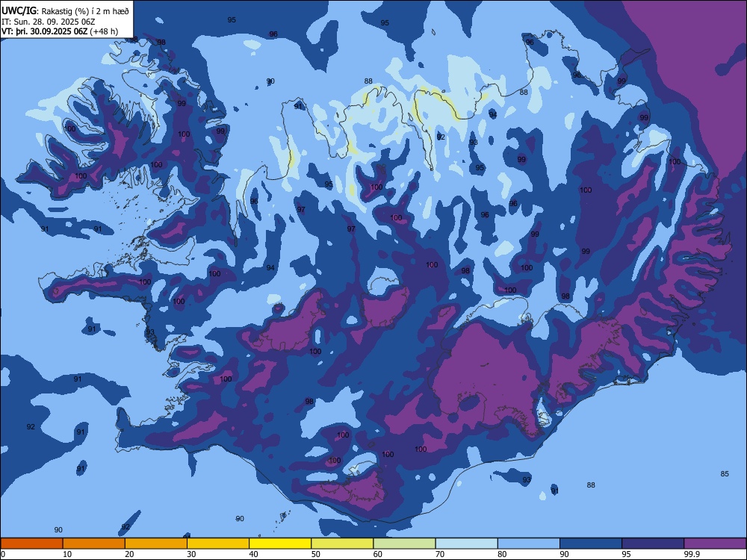Click the legend tick label "99.9"
747x560 pixels.
pos(691,554)
